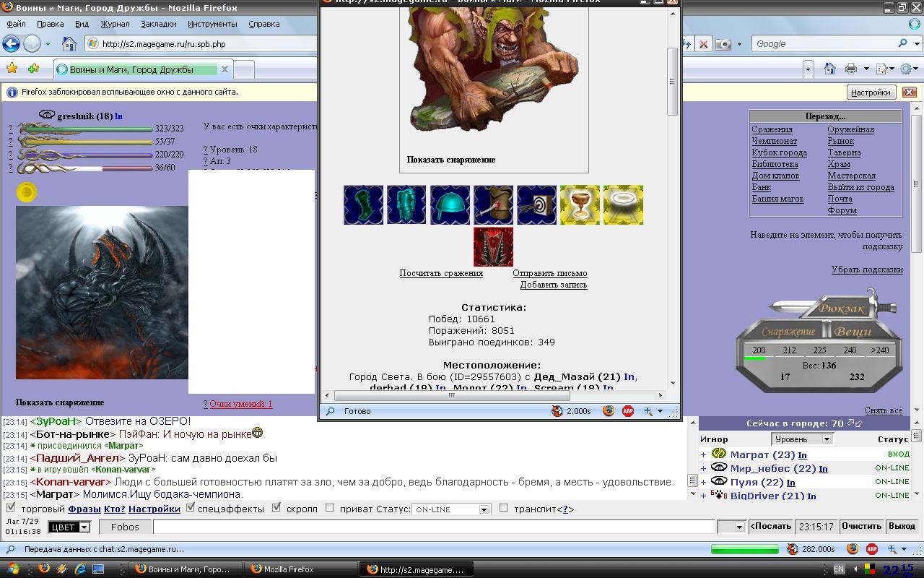This screenshot has height=578, width=924.
Task: Click the Windows Start button
Action: point(14,569)
